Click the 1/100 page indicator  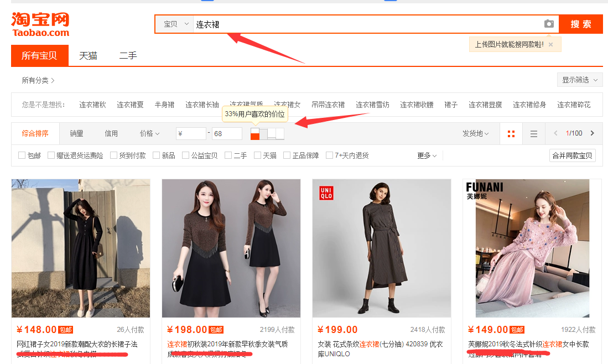click(574, 133)
